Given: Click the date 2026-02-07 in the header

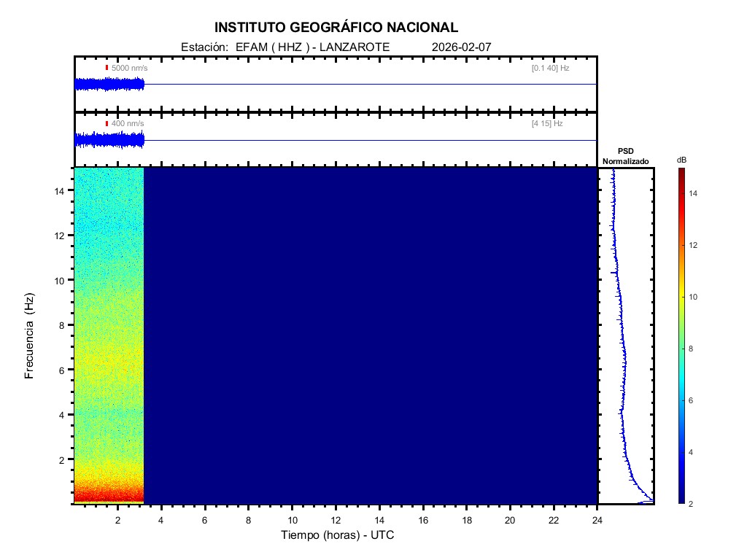Looking at the screenshot, I should [462, 47].
